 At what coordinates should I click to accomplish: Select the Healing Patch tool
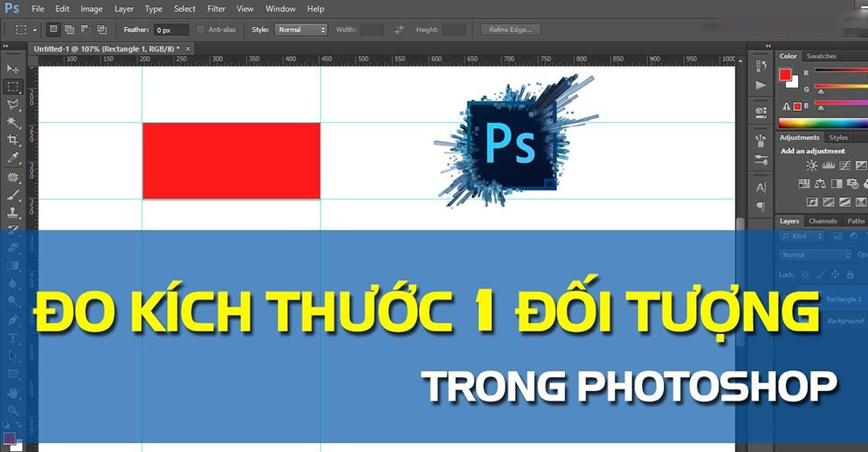pyautogui.click(x=13, y=177)
